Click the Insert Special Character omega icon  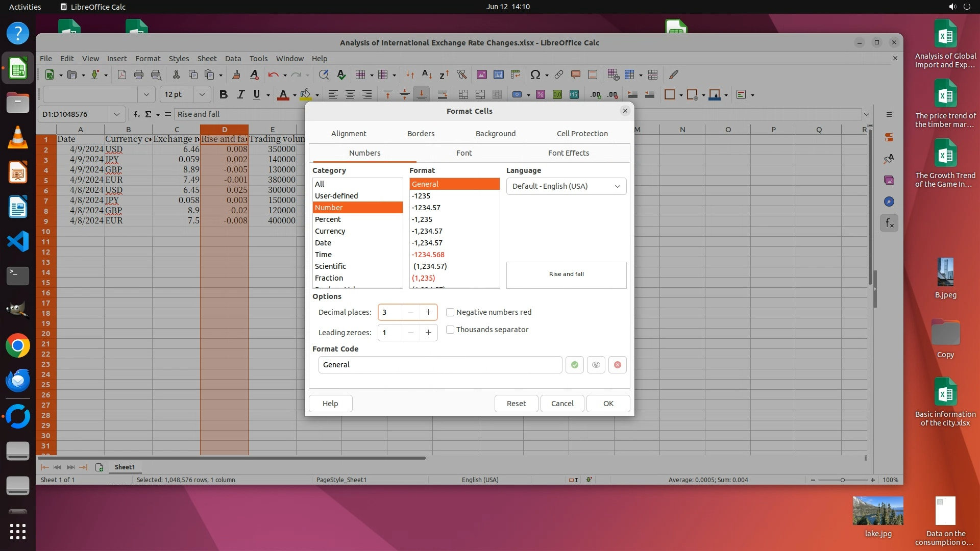(x=535, y=74)
